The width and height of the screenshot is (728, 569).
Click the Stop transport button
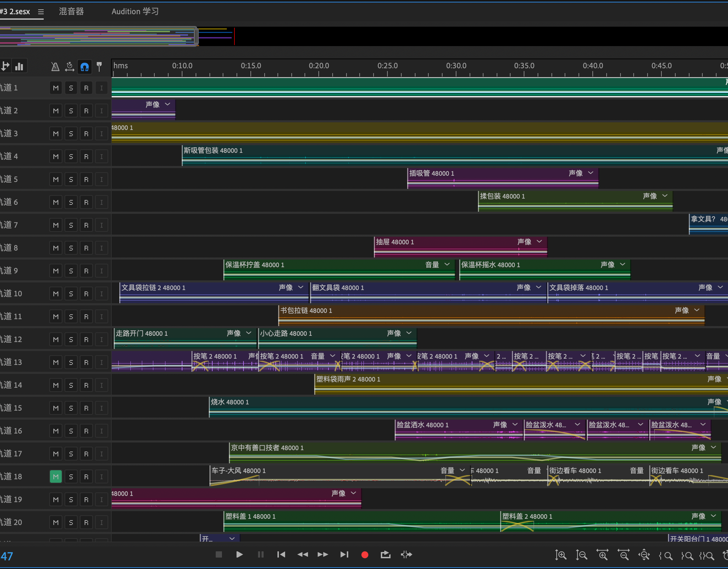pos(219,554)
